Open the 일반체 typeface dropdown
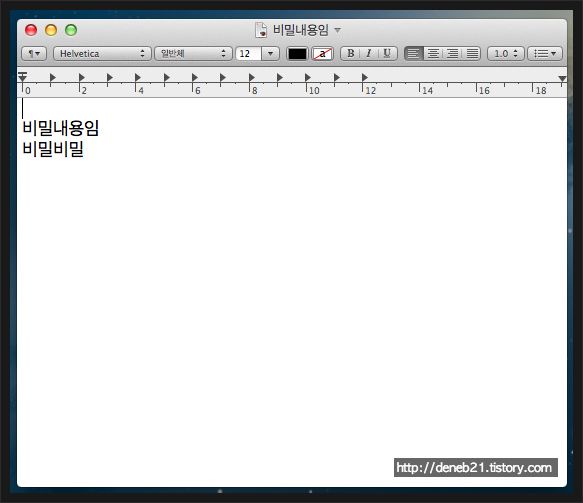Image resolution: width=583 pixels, height=503 pixels. click(x=193, y=54)
